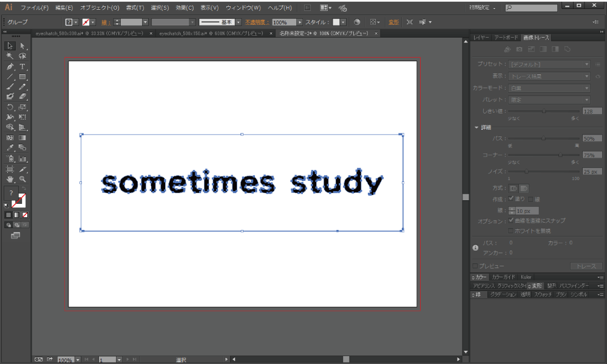
Task: Select the Draw Behind mode
Action: coord(17,224)
